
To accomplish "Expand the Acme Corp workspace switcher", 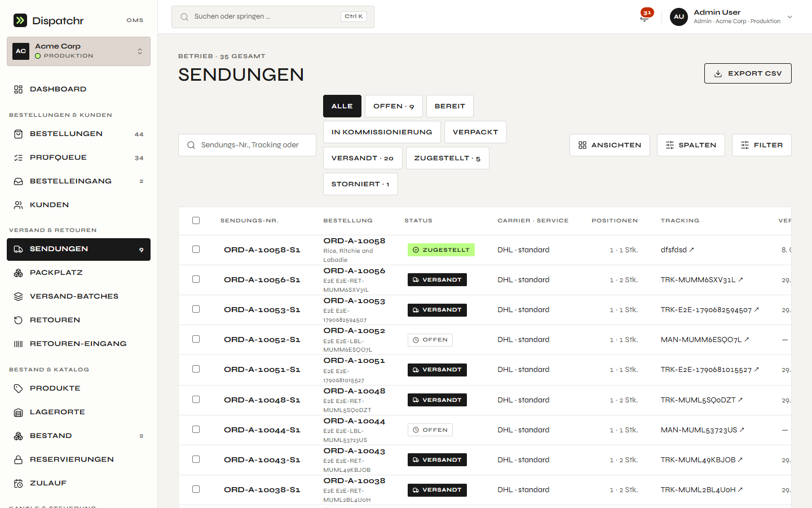I will click(x=78, y=51).
